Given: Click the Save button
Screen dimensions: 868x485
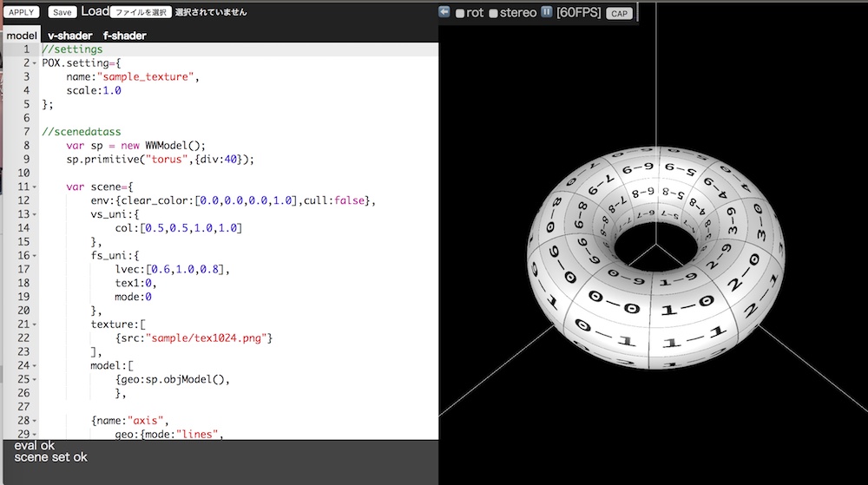Looking at the screenshot, I should [x=62, y=12].
